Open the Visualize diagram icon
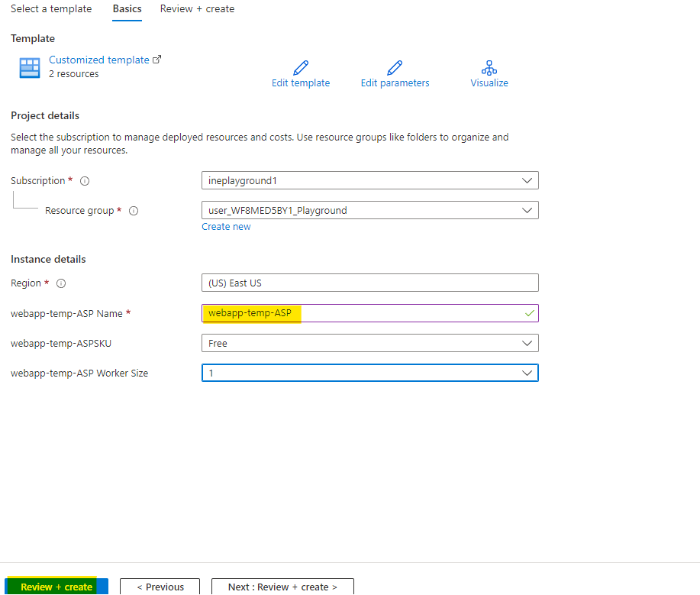 point(489,67)
